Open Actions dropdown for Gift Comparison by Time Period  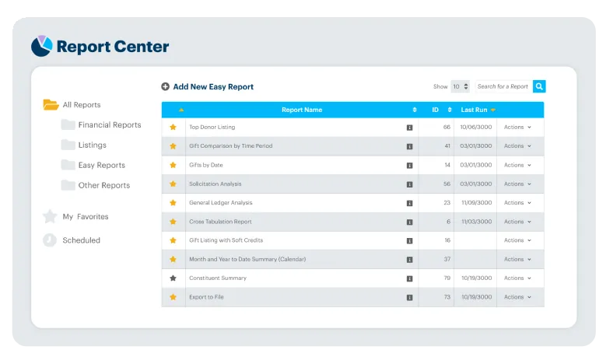(x=517, y=146)
